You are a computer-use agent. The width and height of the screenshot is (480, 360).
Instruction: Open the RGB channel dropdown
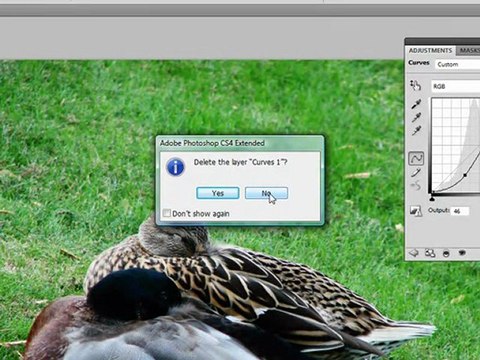(x=455, y=86)
